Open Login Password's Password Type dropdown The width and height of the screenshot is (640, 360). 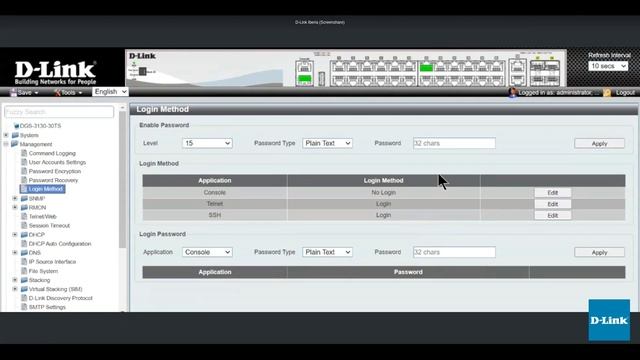[327, 252]
